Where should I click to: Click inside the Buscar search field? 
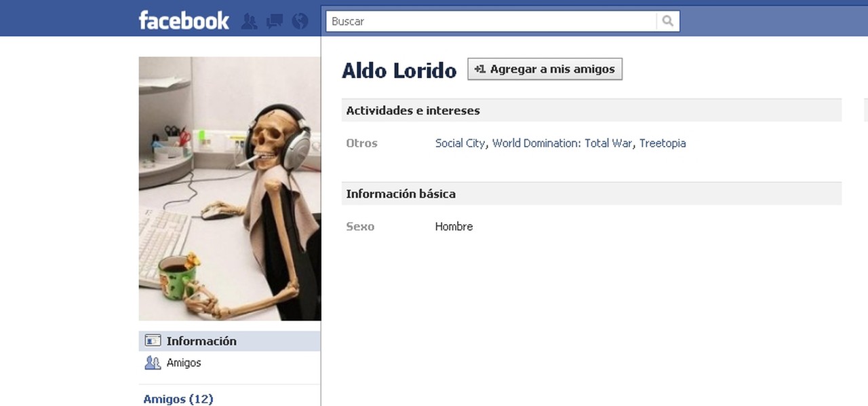click(475, 21)
